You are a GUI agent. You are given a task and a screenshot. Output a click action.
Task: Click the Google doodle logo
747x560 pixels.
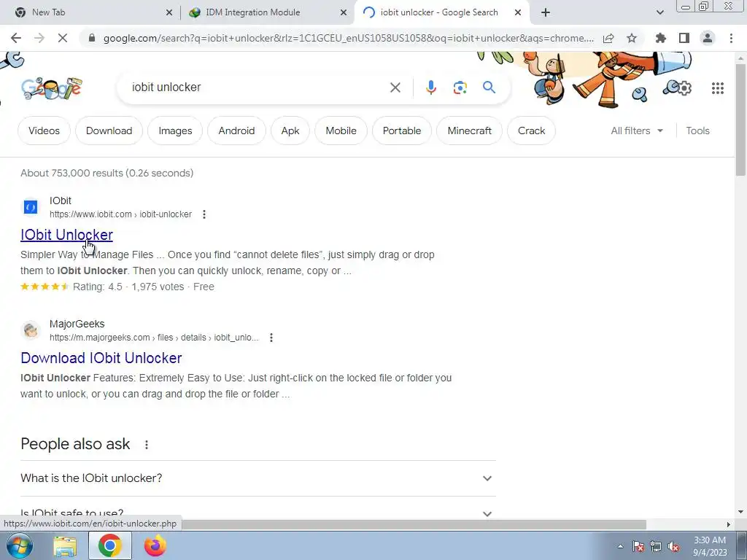pyautogui.click(x=52, y=88)
